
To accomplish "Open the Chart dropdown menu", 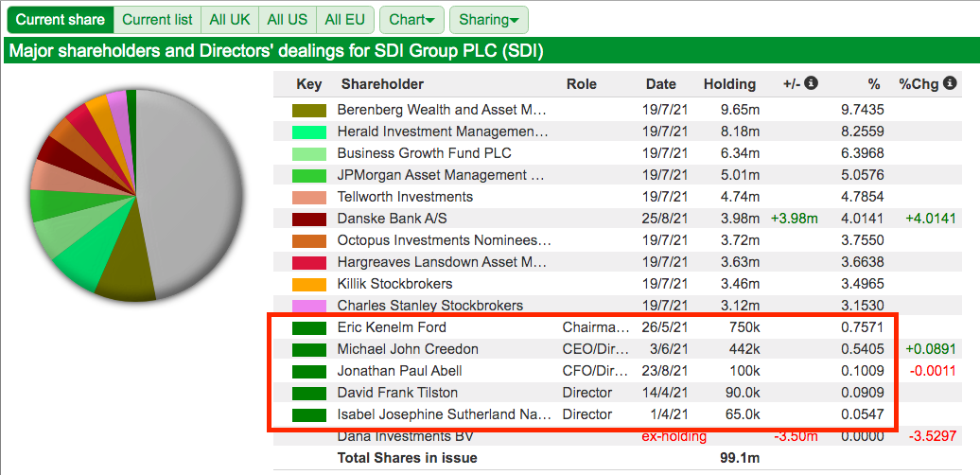I will [x=411, y=19].
